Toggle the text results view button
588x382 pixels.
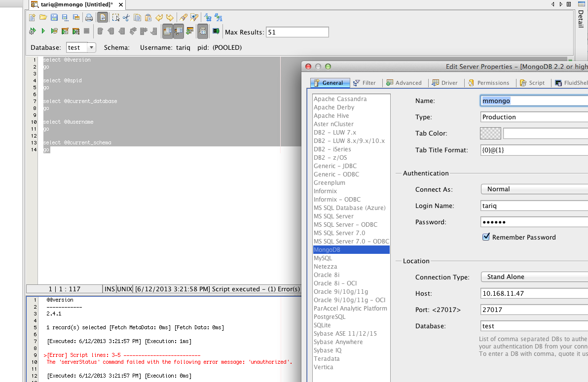point(203,32)
